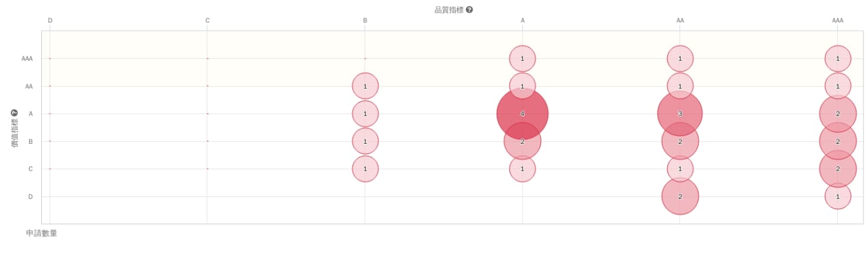
Task: Select the bubble labeled 3
Action: click(x=680, y=113)
